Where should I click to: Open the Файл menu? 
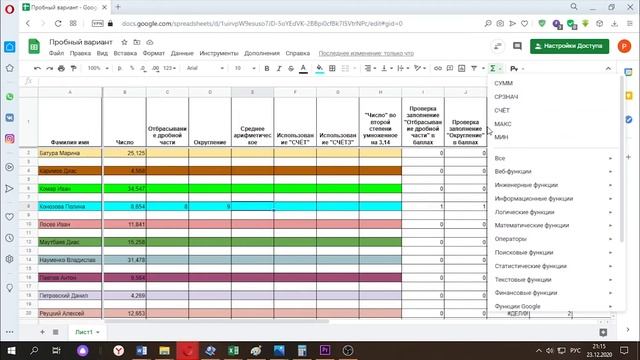(56, 53)
